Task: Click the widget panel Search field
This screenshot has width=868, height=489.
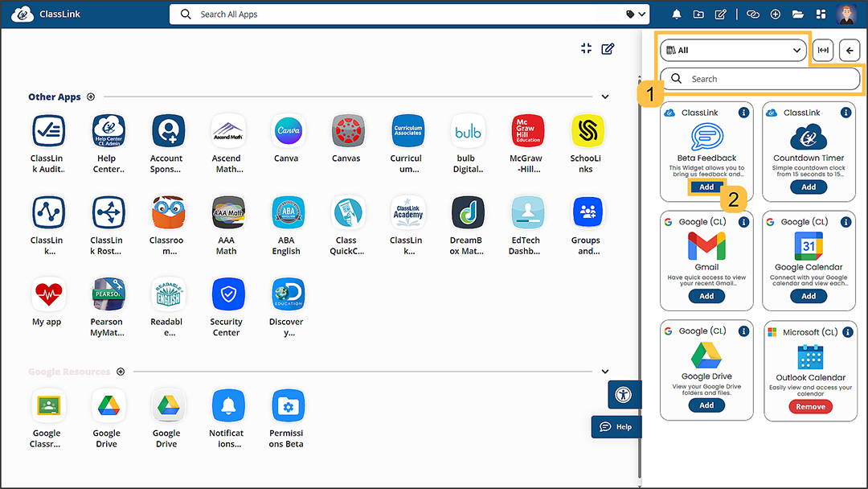Action: [x=760, y=78]
